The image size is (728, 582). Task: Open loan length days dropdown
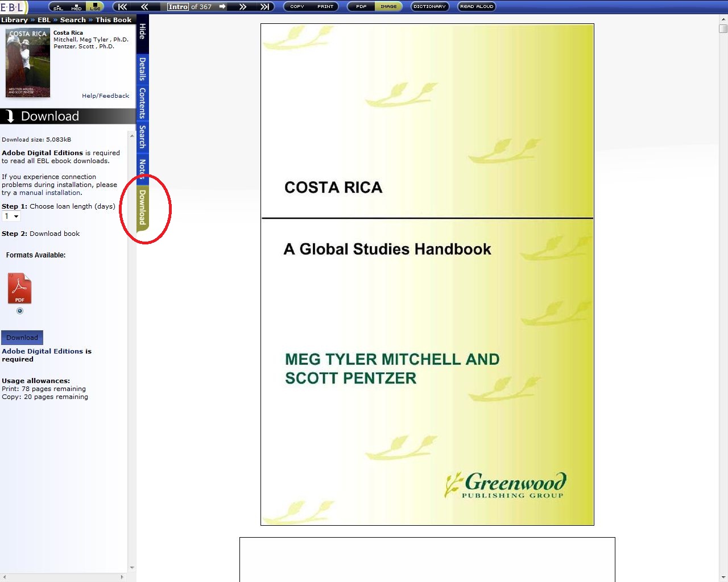tap(11, 217)
